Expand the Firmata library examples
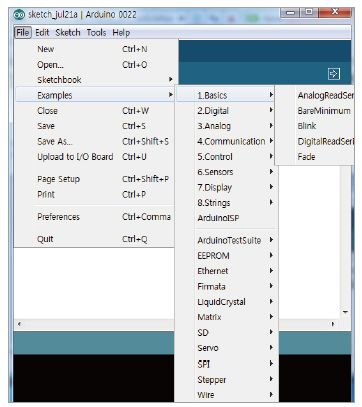 (x=225, y=286)
